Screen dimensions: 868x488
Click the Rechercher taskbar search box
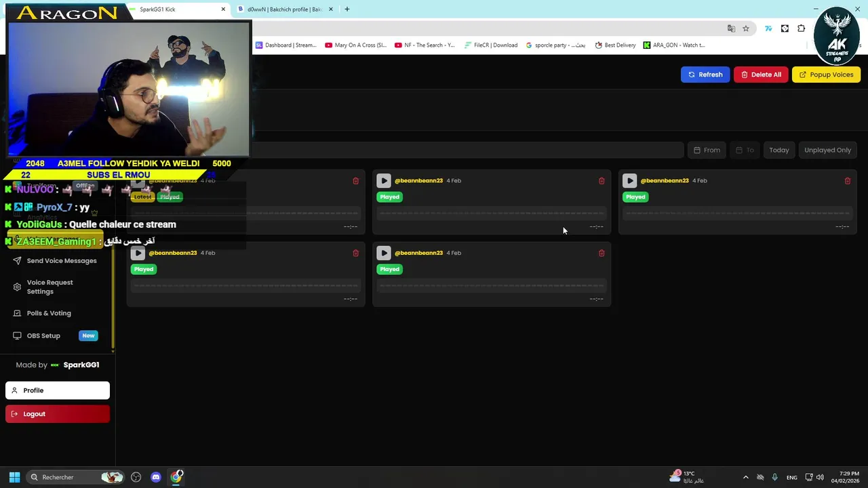tap(76, 477)
